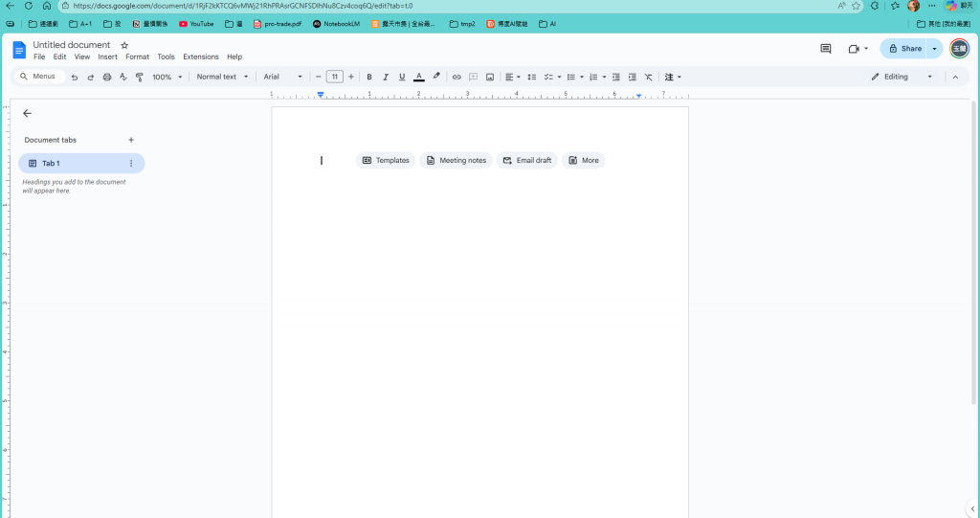Click the Share button
Image resolution: width=980 pixels, height=518 pixels.
click(x=903, y=49)
